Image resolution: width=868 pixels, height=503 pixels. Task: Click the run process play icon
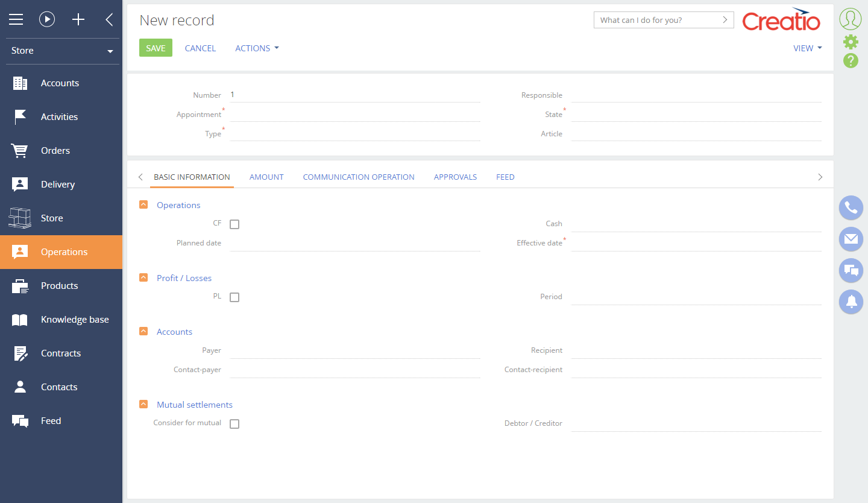47,20
